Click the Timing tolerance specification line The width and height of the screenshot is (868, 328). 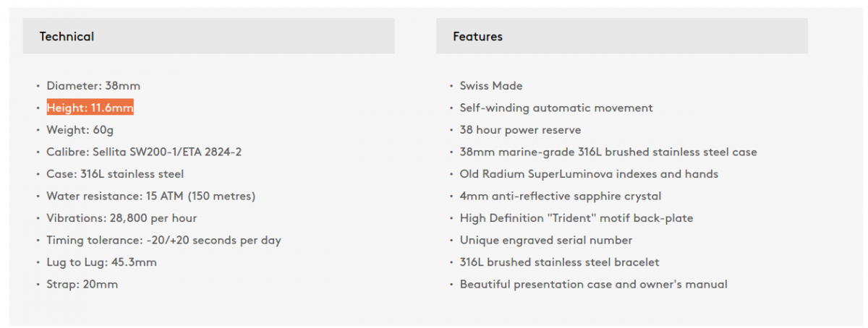click(x=164, y=240)
